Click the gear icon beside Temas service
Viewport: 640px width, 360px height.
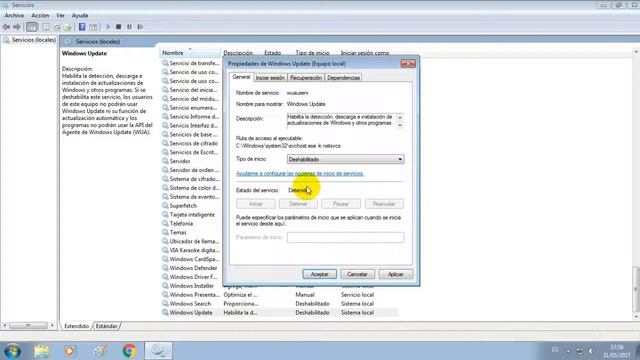pos(165,232)
